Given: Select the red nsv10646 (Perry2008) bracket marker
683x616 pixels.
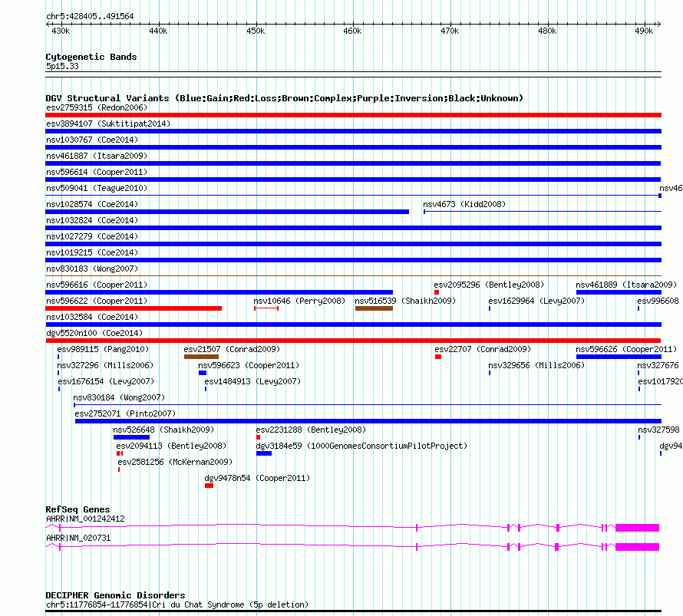Looking at the screenshot, I should 266,308.
